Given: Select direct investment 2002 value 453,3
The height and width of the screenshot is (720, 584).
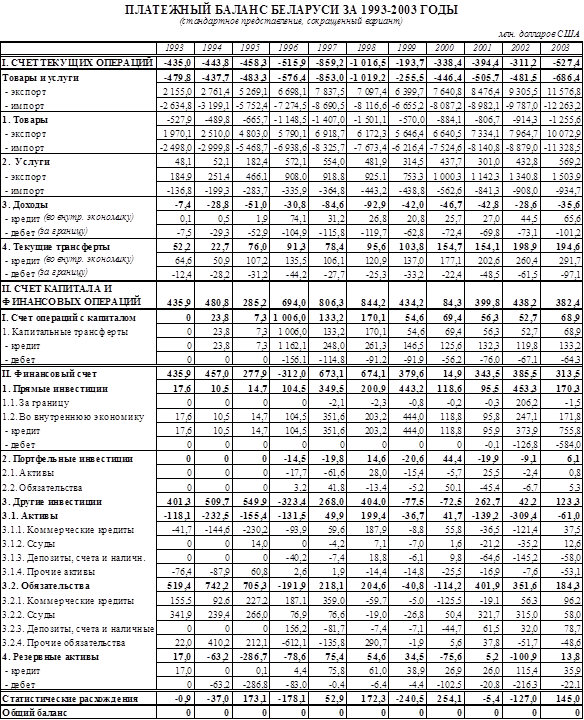Looking at the screenshot, I should 526,389.
